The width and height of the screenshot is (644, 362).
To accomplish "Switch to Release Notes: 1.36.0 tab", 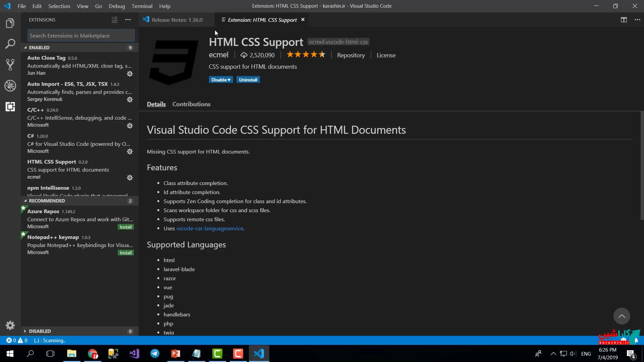I will (177, 20).
